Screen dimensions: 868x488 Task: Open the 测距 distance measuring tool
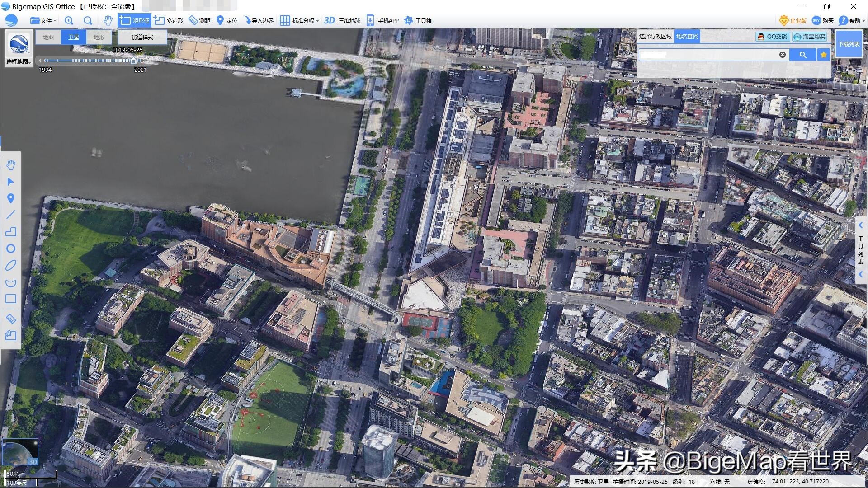[x=199, y=20]
